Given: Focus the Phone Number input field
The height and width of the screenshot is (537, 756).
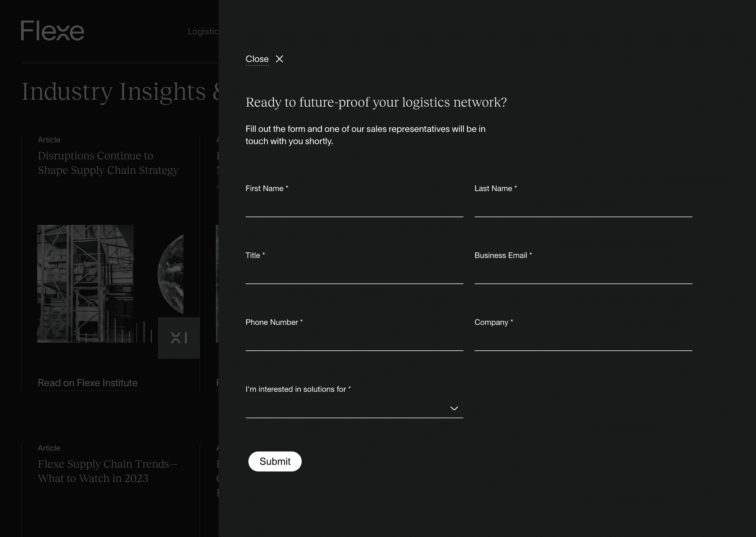Looking at the screenshot, I should point(354,341).
